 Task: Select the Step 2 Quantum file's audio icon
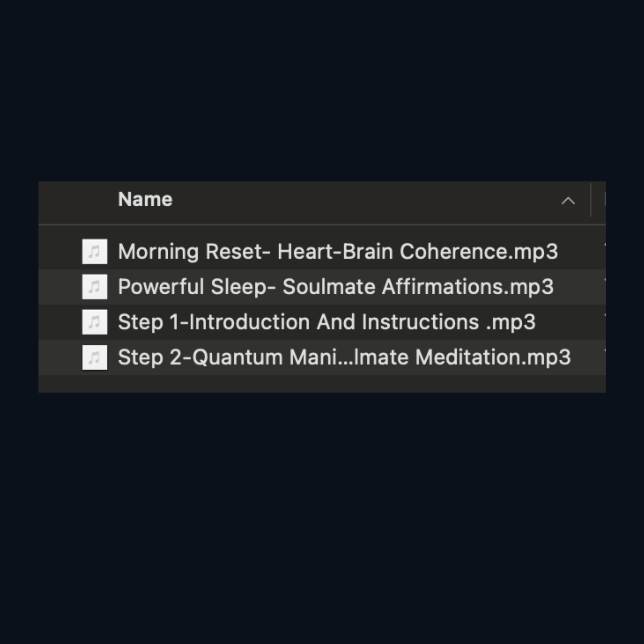click(x=95, y=357)
